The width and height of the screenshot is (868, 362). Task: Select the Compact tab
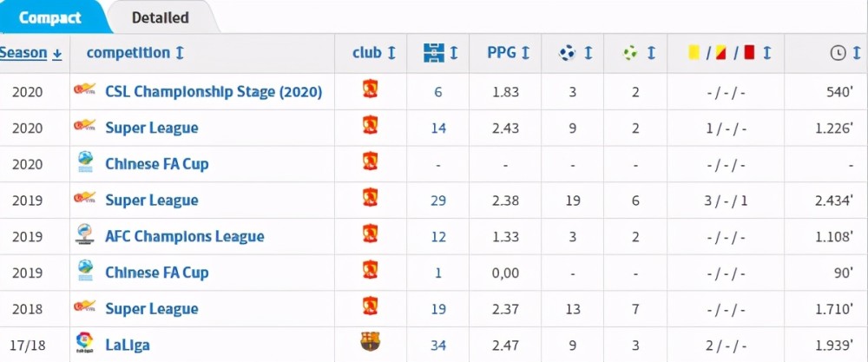pyautogui.click(x=49, y=17)
